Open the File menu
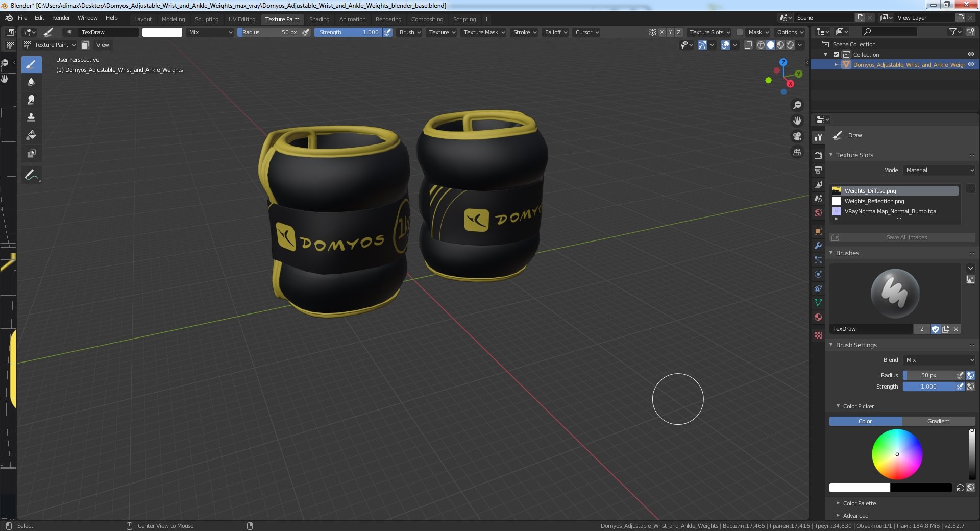 pyautogui.click(x=22, y=18)
